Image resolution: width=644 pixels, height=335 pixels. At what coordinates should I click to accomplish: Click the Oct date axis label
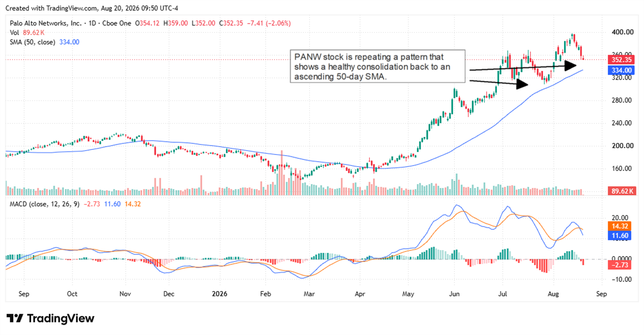pos(72,294)
